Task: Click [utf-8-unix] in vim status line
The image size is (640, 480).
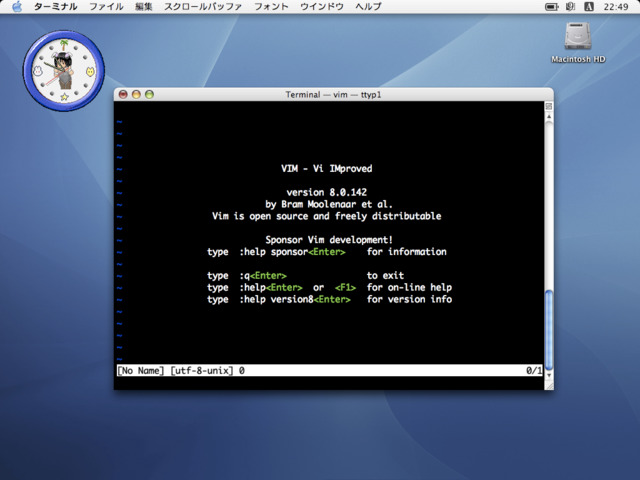Action: click(x=202, y=371)
